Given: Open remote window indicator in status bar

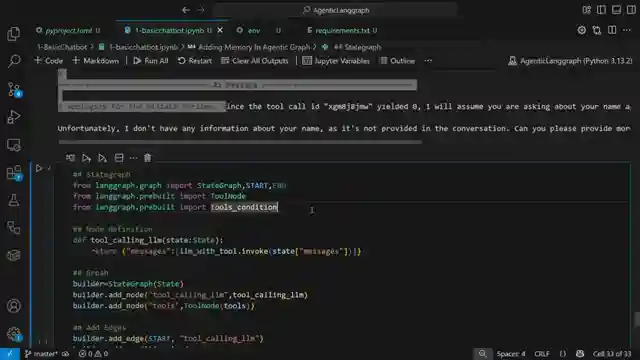Looking at the screenshot, I should [9, 354].
